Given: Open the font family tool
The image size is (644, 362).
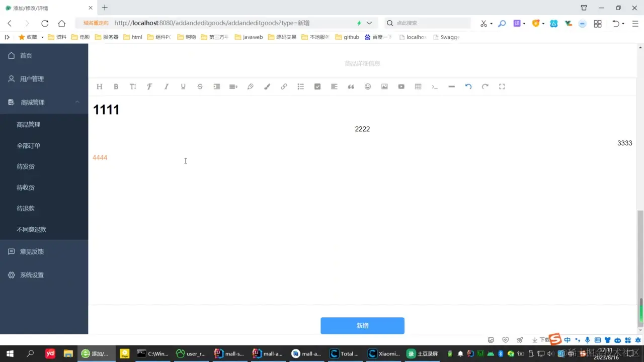Looking at the screenshot, I should click(x=149, y=86).
